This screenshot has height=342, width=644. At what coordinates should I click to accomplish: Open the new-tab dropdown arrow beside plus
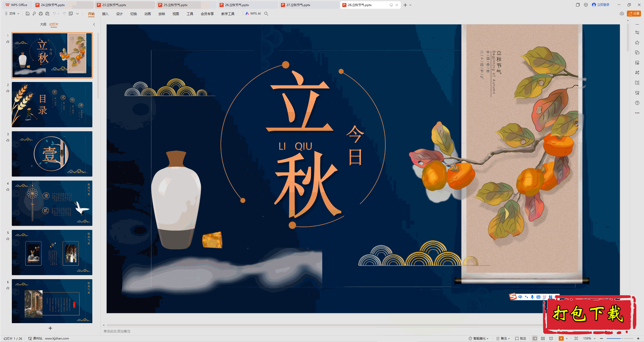click(x=410, y=5)
